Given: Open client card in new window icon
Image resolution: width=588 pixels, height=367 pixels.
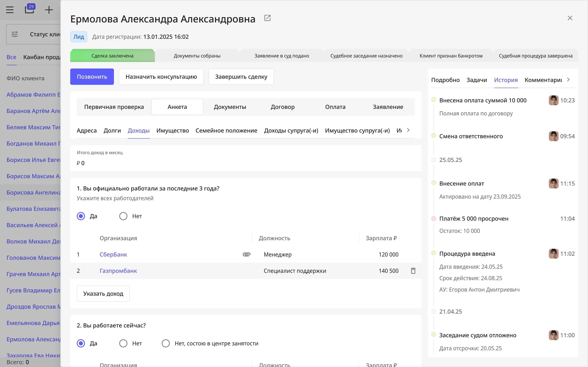Looking at the screenshot, I should coord(267,18).
